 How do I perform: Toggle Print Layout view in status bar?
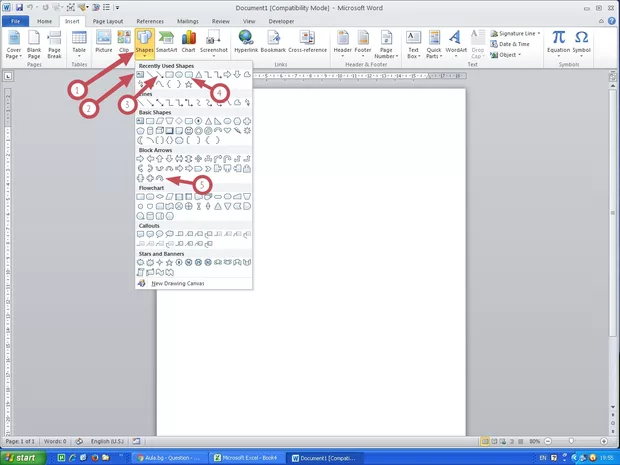click(x=485, y=441)
